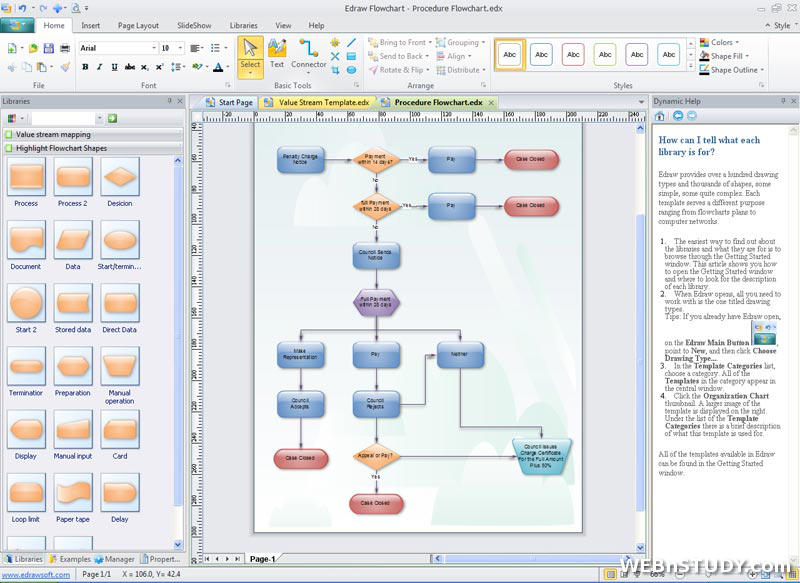Click the Home icon in Dynamic Help

click(x=660, y=116)
